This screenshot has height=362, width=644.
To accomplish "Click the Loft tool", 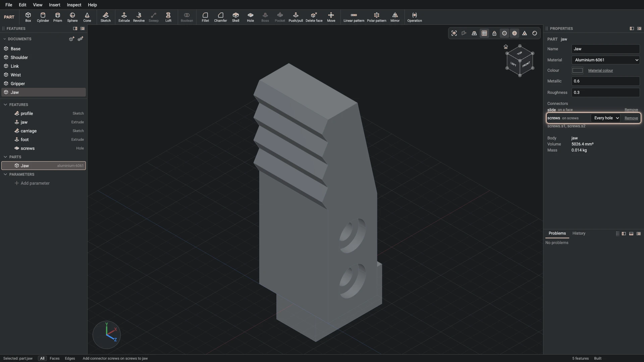I will pos(168,17).
